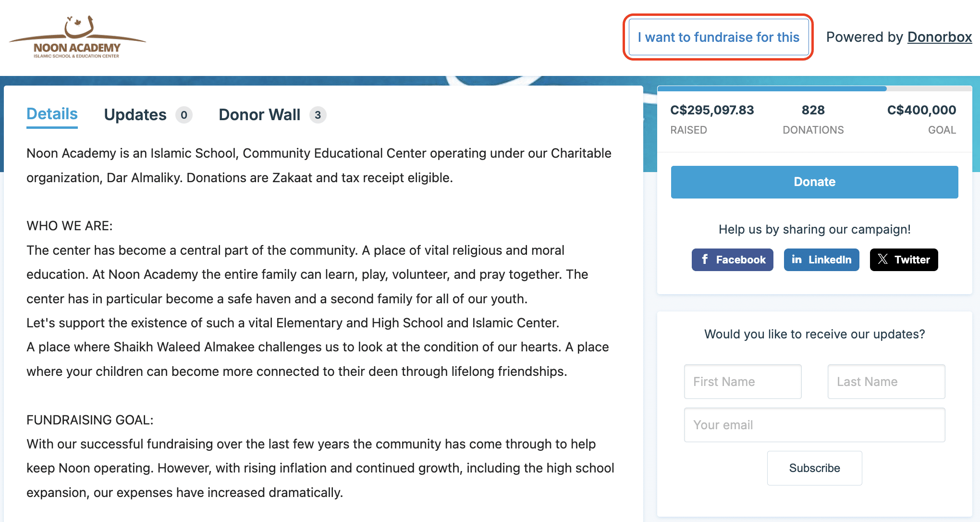Screen dimensions: 980x522
Task: Switch to the Updates tab
Action: 135,115
